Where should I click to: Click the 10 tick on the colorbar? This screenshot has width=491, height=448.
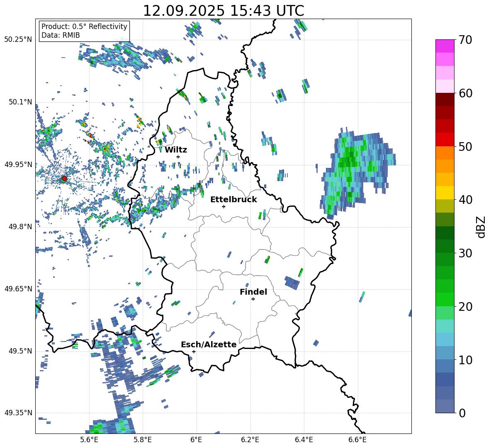pos(465,360)
